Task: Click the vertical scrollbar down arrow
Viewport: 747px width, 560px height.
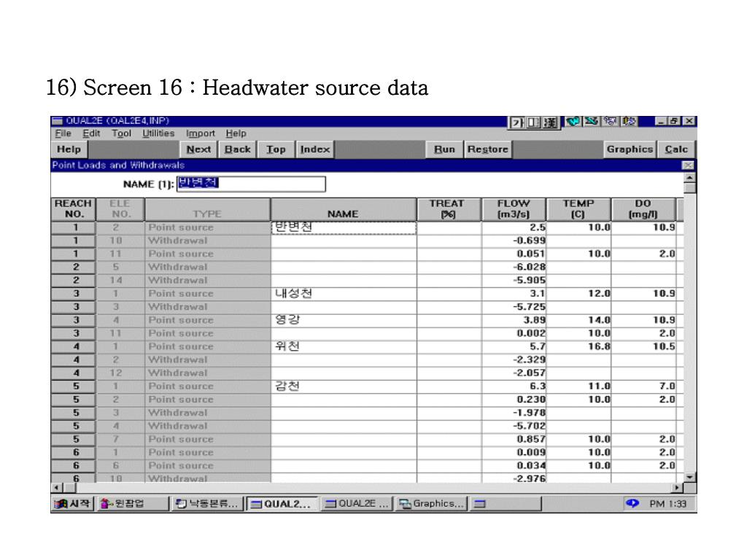Action: point(689,477)
